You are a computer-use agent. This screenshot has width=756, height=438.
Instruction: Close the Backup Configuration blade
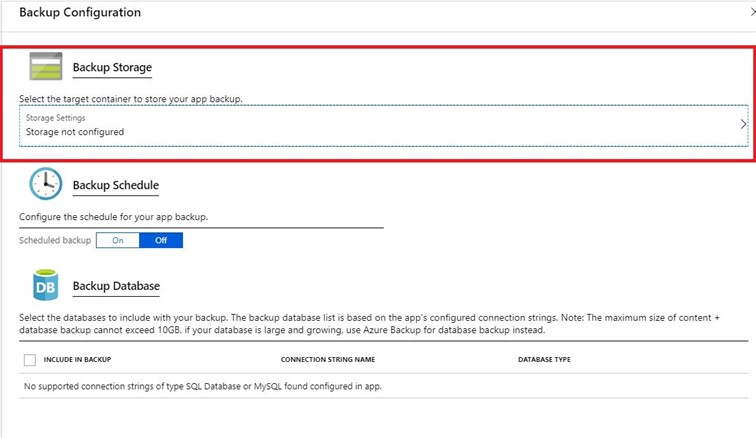(752, 12)
